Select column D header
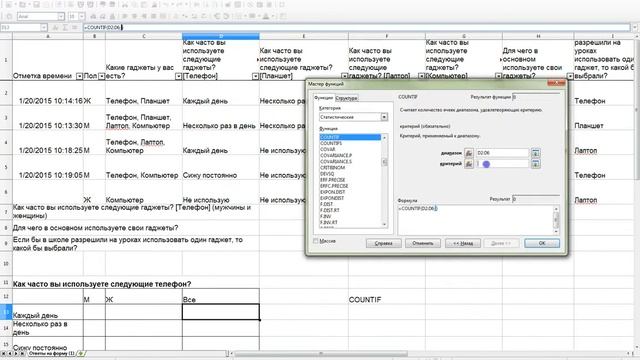This screenshot has width=640, height=360. (221, 36)
